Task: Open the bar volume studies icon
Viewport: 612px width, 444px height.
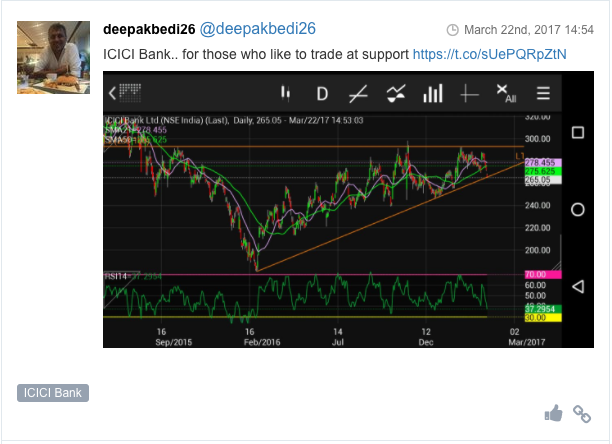Action: point(433,94)
